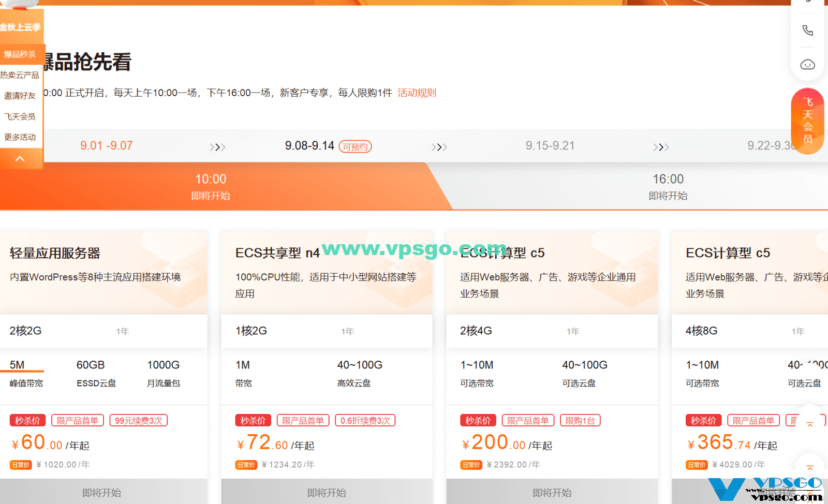Select the 4核8G spec option
This screenshot has height=504, width=828.
701,331
